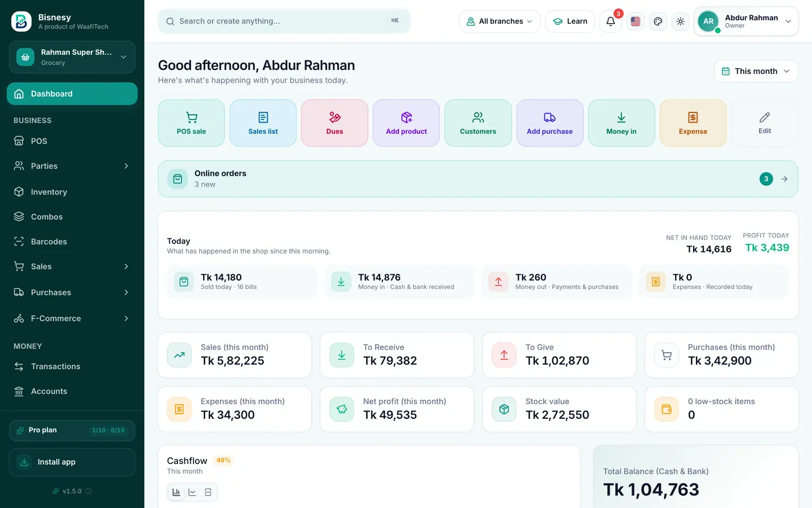Click the Bisnesy logo icon
Screen dimensions: 812x508
pos(21,21)
